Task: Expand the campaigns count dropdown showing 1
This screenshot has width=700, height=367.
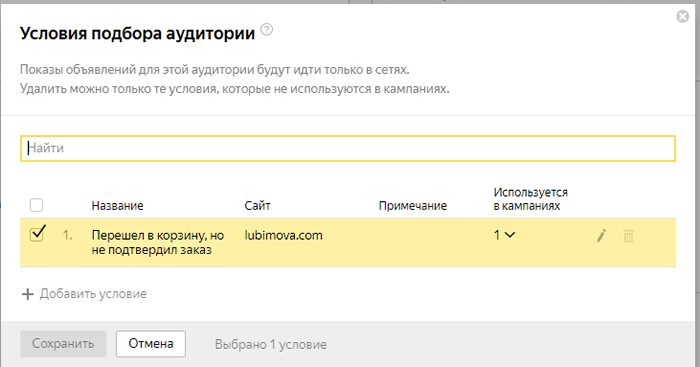Action: 504,235
